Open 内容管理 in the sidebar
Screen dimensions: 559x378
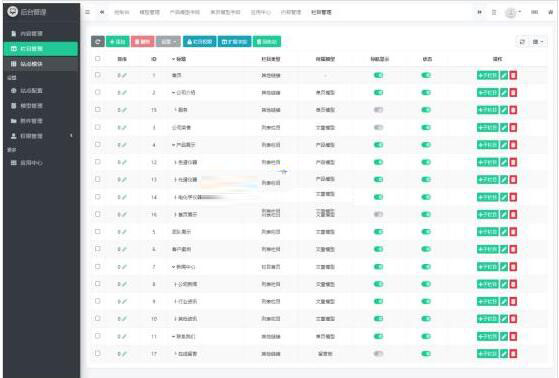point(40,34)
